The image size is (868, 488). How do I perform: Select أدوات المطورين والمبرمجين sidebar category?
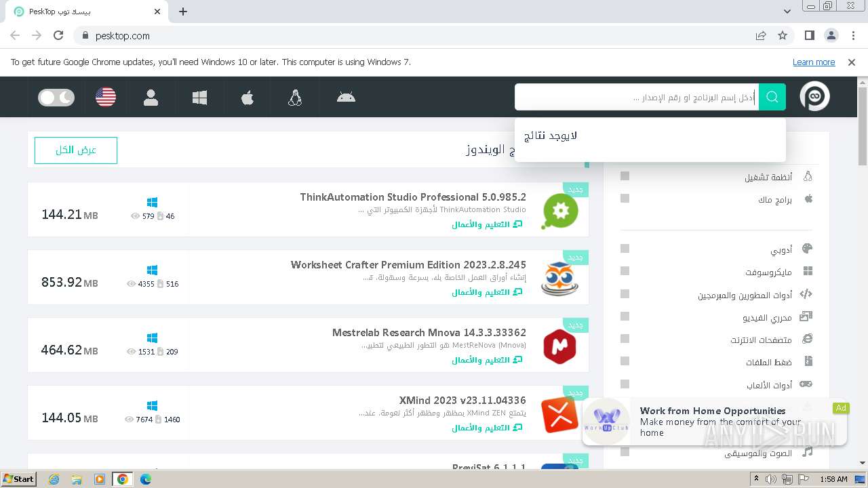point(745,295)
